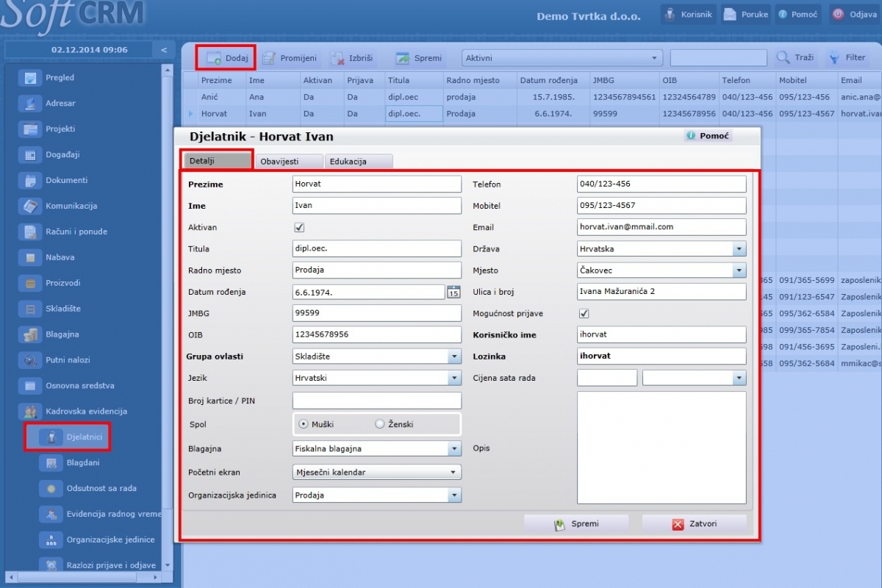882x588 pixels.
Task: Open the Događaji calendar icon
Action: tap(30, 155)
